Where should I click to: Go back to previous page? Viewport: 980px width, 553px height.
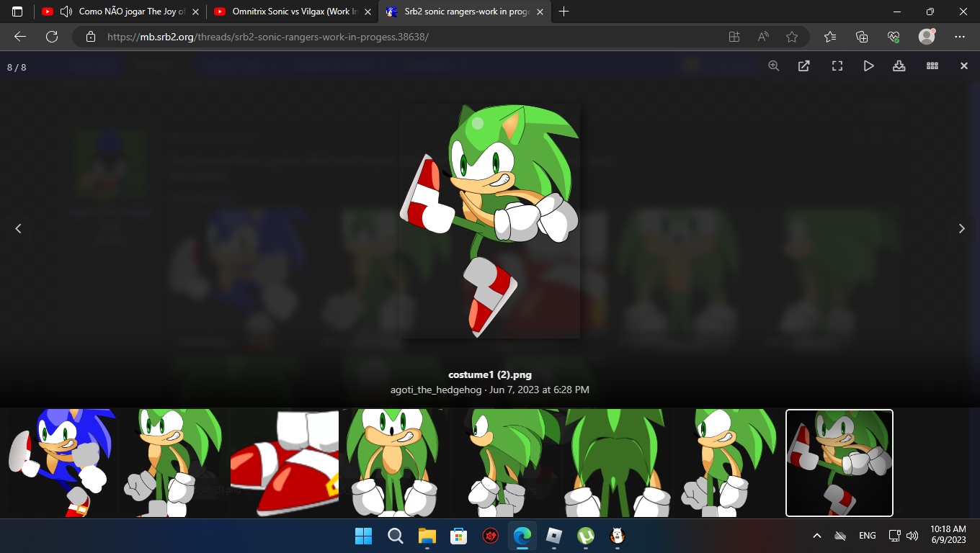coord(20,37)
